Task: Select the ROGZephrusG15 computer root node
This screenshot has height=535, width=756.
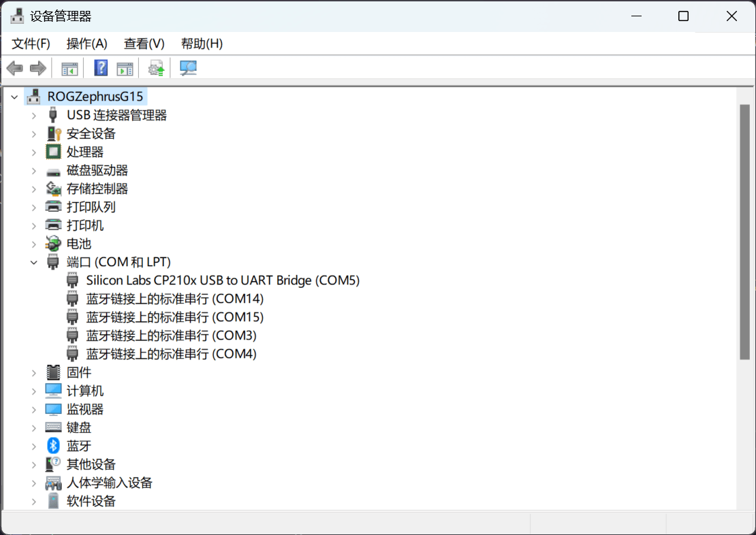Action: [95, 96]
